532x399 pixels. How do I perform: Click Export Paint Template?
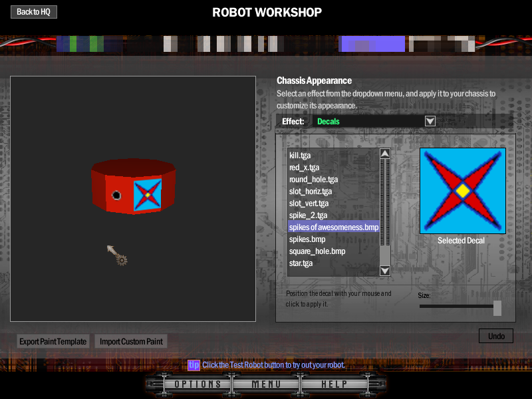click(x=53, y=341)
